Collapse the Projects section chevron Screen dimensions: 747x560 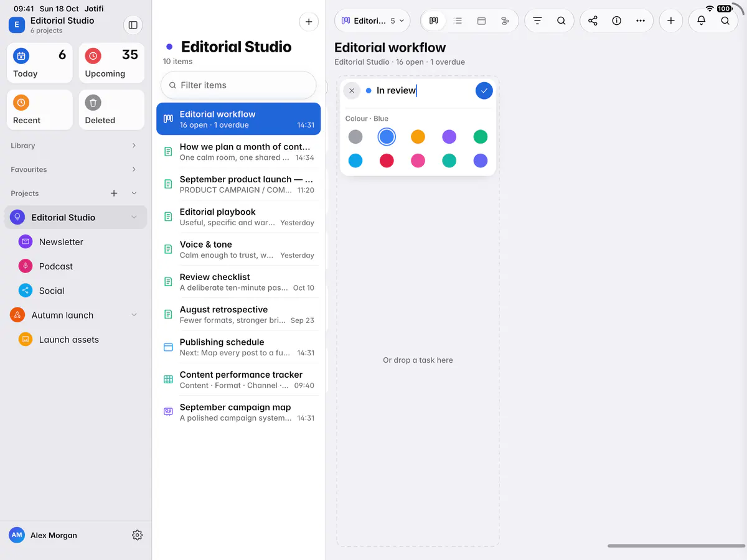[134, 194]
